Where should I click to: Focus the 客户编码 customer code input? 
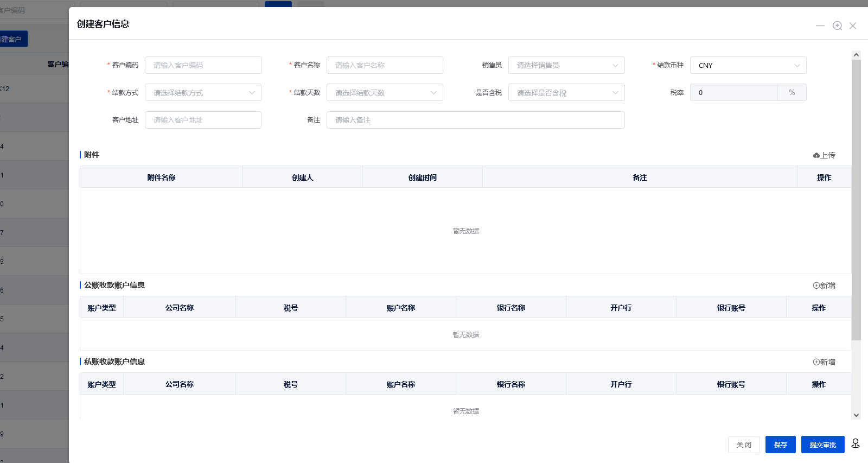[x=203, y=65]
